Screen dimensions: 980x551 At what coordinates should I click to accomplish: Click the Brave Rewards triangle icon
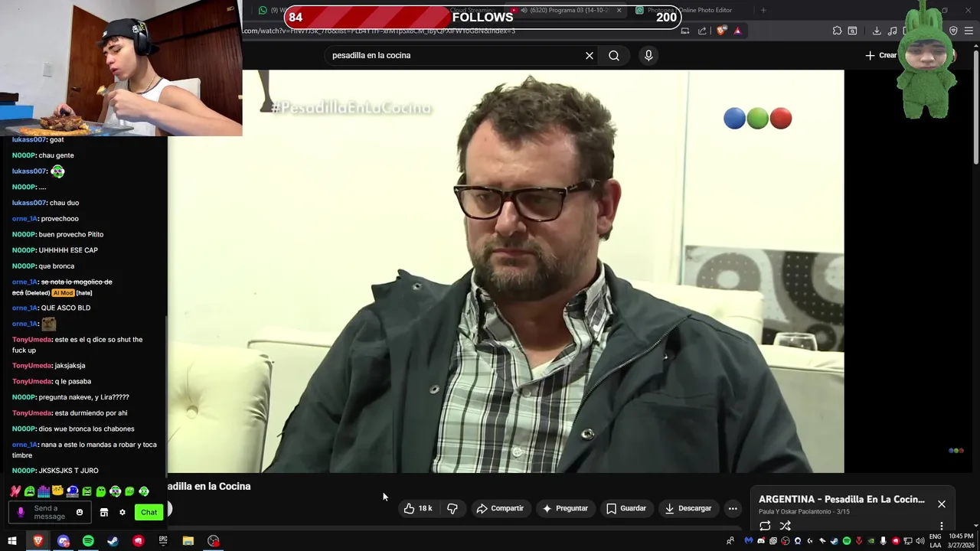pyautogui.click(x=737, y=31)
